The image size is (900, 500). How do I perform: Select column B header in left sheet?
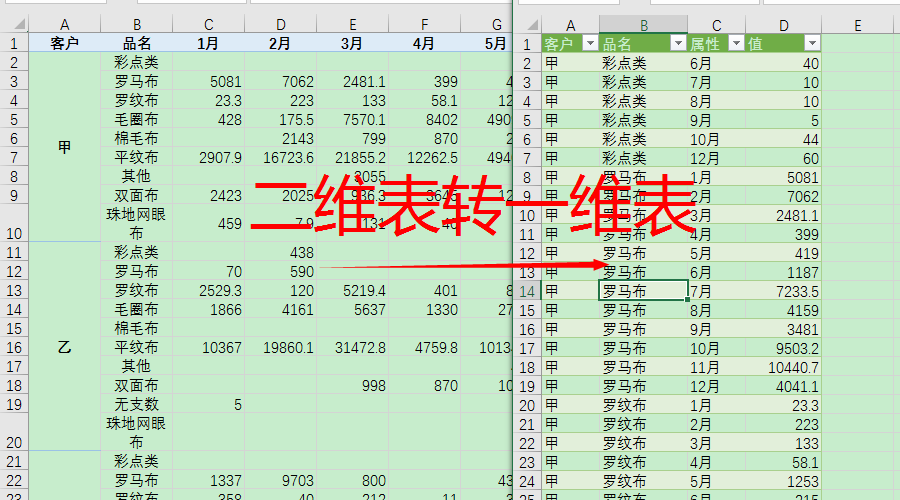pyautogui.click(x=137, y=25)
